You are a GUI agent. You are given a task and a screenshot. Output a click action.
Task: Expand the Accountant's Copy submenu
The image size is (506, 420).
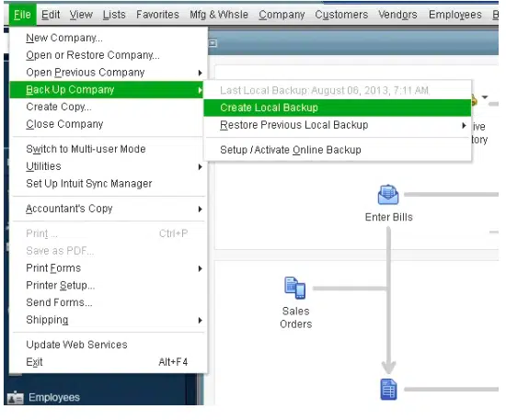[109, 209]
